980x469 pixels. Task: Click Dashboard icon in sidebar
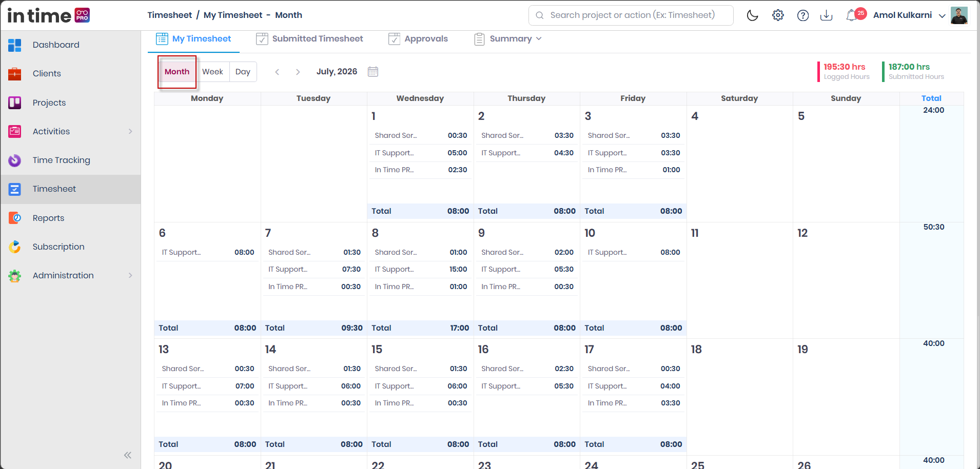pos(15,45)
